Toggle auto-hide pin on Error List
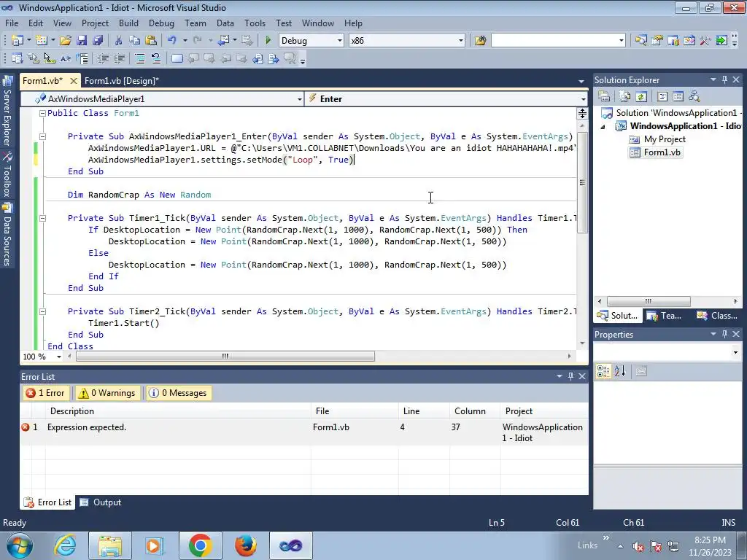The image size is (747, 560). 570,377
